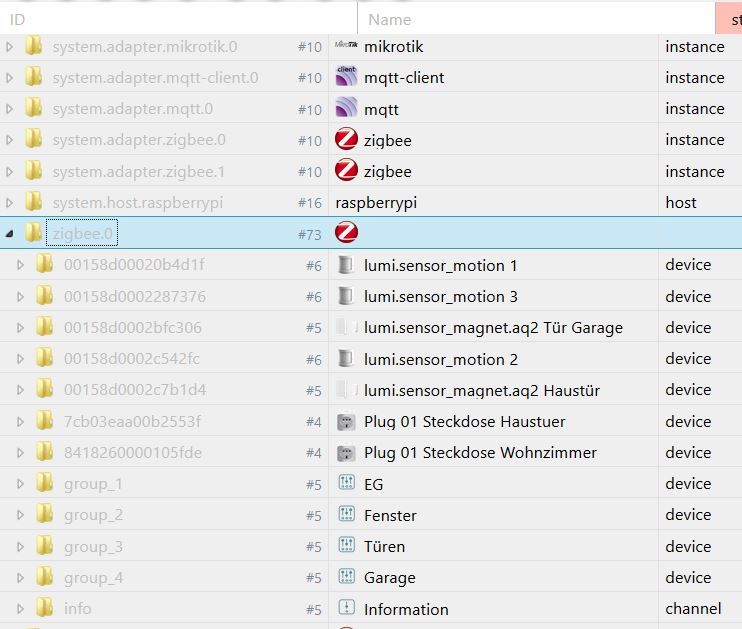Click the mikrotik adapter logo icon

pyautogui.click(x=346, y=45)
